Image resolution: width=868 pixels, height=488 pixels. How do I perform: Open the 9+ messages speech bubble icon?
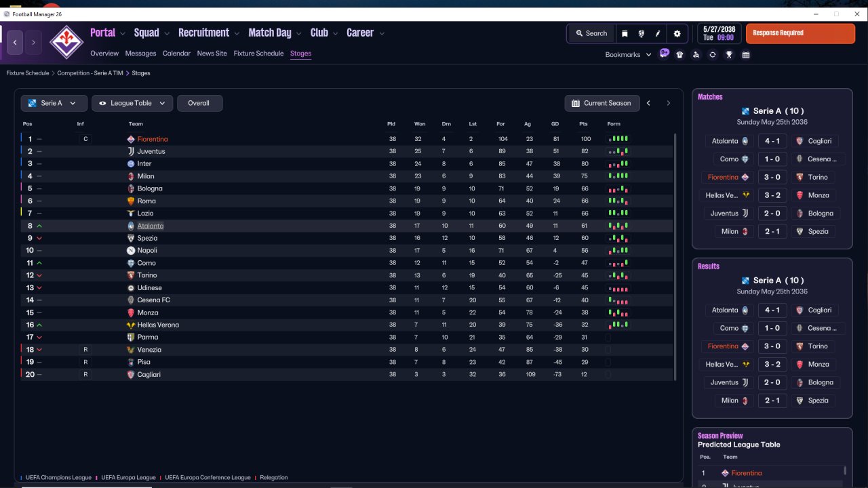coord(664,54)
